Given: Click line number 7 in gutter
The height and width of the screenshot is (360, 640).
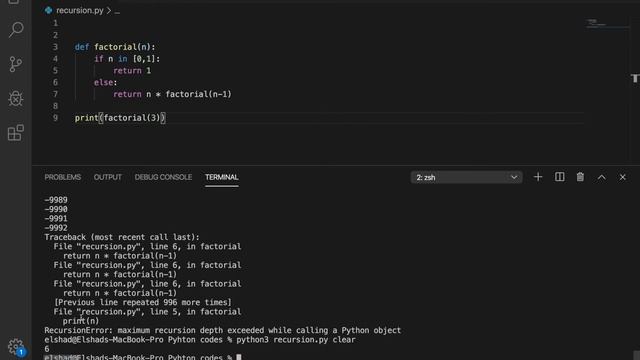Looking at the screenshot, I should click(x=56, y=94).
